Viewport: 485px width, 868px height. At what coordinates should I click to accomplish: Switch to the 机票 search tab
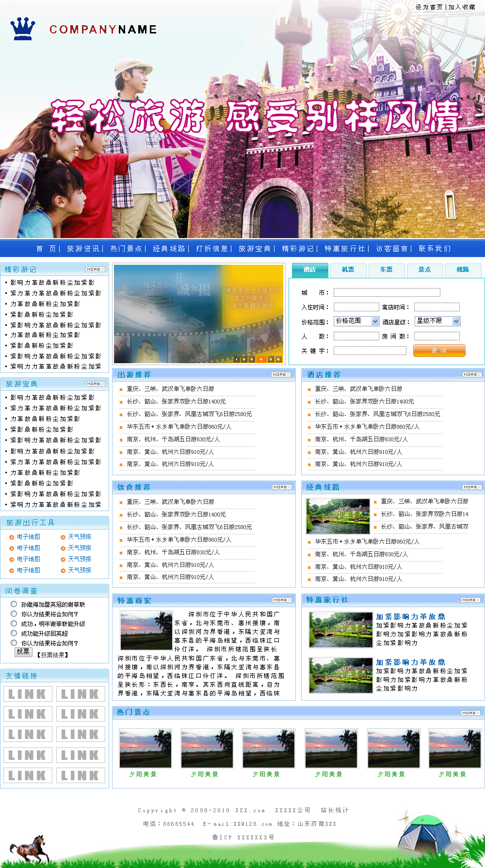pos(348,270)
